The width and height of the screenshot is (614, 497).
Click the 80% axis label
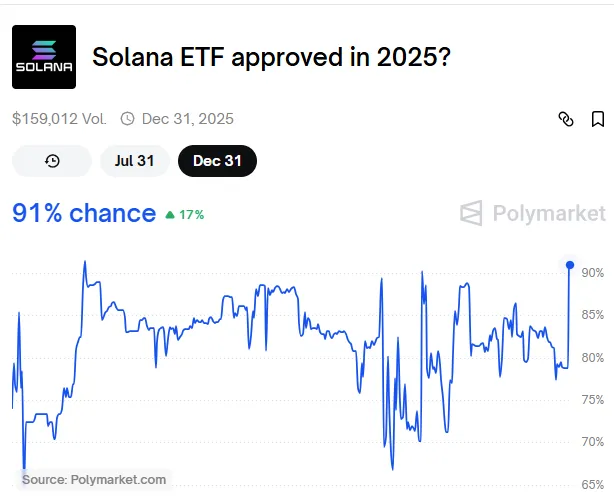(592, 358)
